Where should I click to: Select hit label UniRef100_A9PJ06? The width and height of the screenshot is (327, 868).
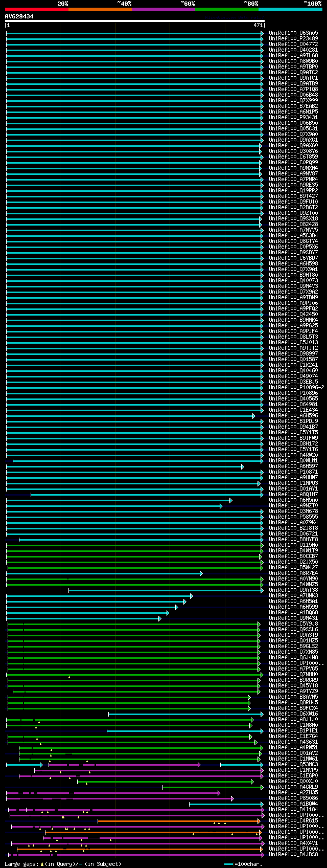coord(293,303)
